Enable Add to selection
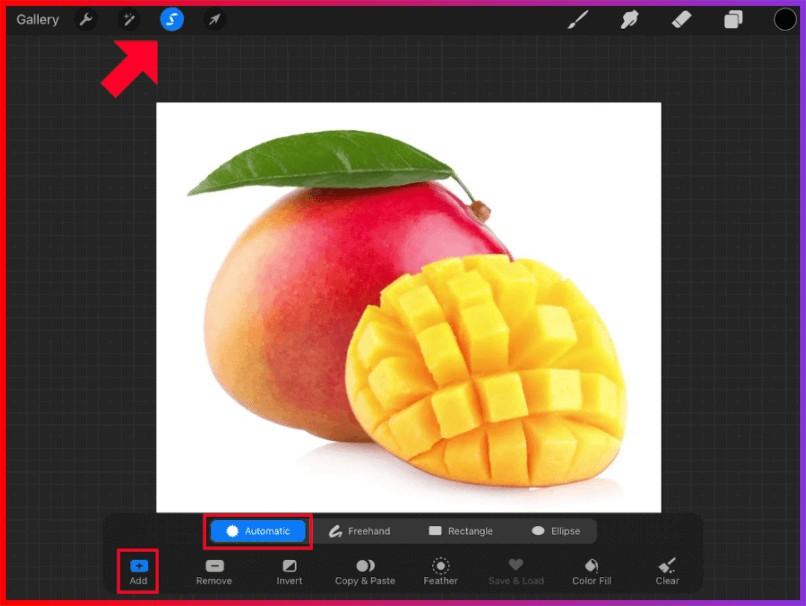Viewport: 806px width, 606px height. pos(138,571)
